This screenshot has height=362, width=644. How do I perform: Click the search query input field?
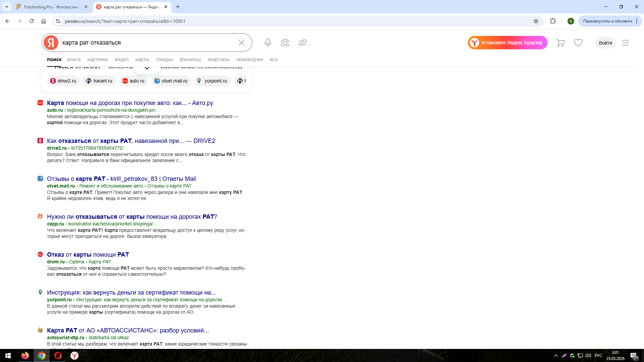click(x=148, y=43)
